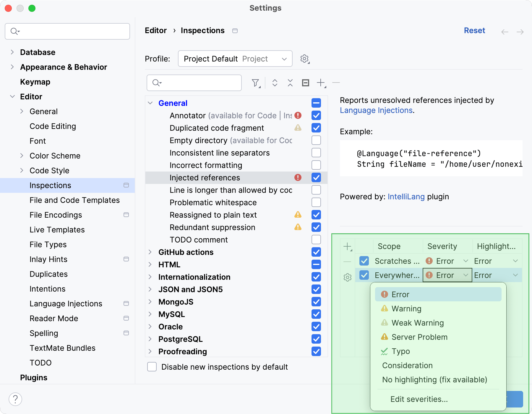The image size is (532, 414).
Task: Expand the GitHub actions inspection group
Action: [x=150, y=252]
